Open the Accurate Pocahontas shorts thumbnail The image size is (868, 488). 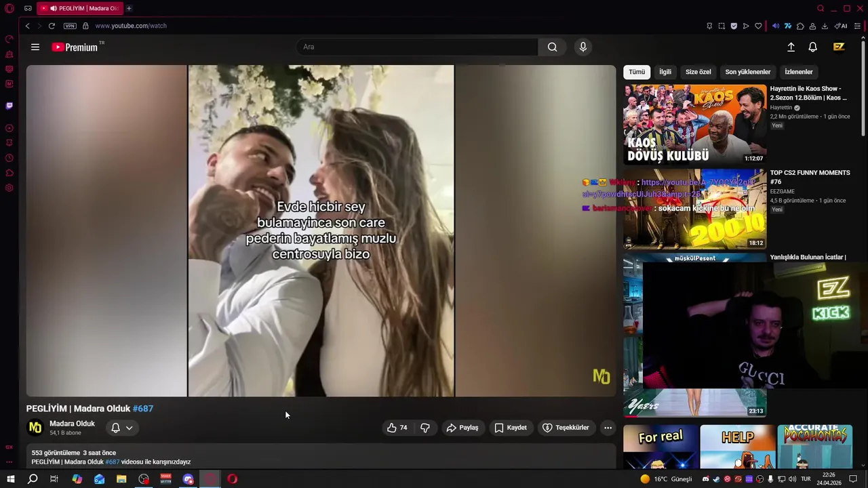tap(814, 447)
